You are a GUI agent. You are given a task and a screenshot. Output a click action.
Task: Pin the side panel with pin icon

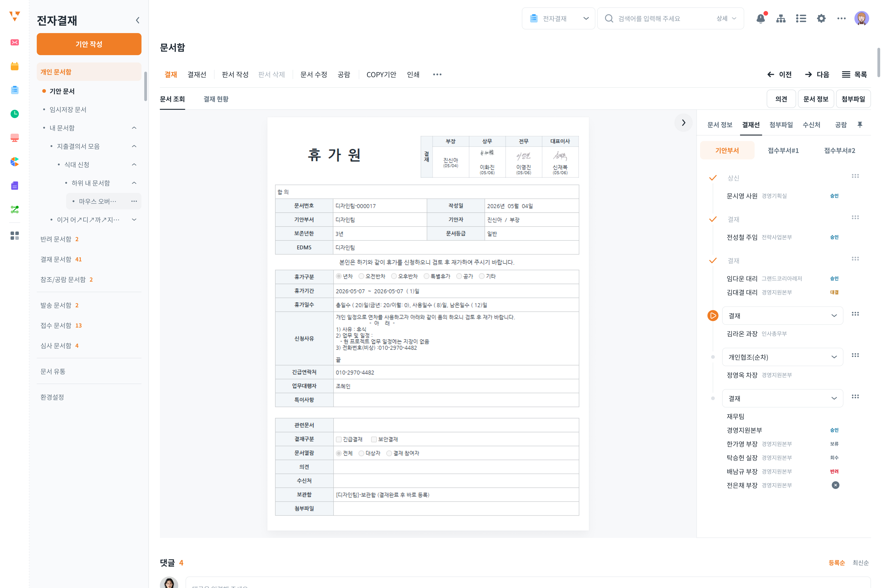[860, 124]
